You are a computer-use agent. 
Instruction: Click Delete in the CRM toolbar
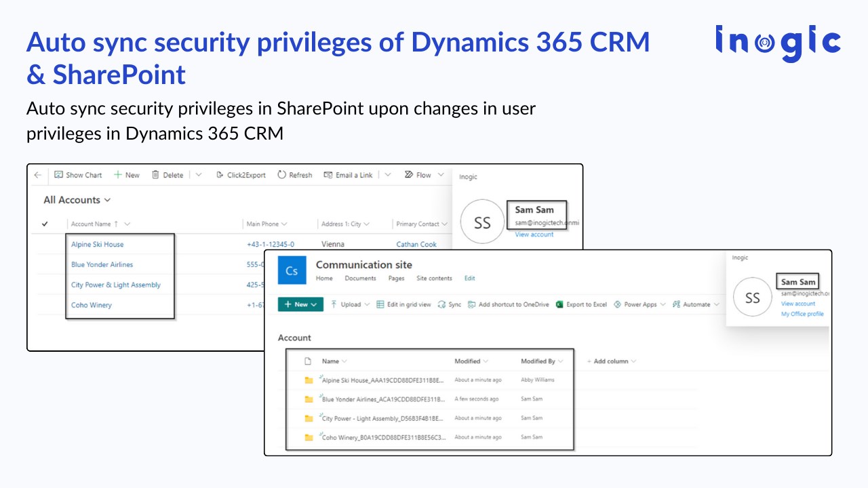(x=167, y=175)
